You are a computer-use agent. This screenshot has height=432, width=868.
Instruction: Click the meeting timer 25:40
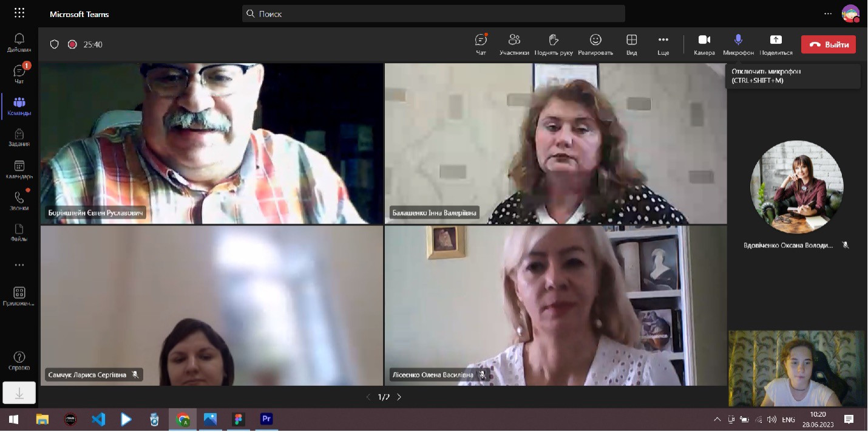(93, 44)
